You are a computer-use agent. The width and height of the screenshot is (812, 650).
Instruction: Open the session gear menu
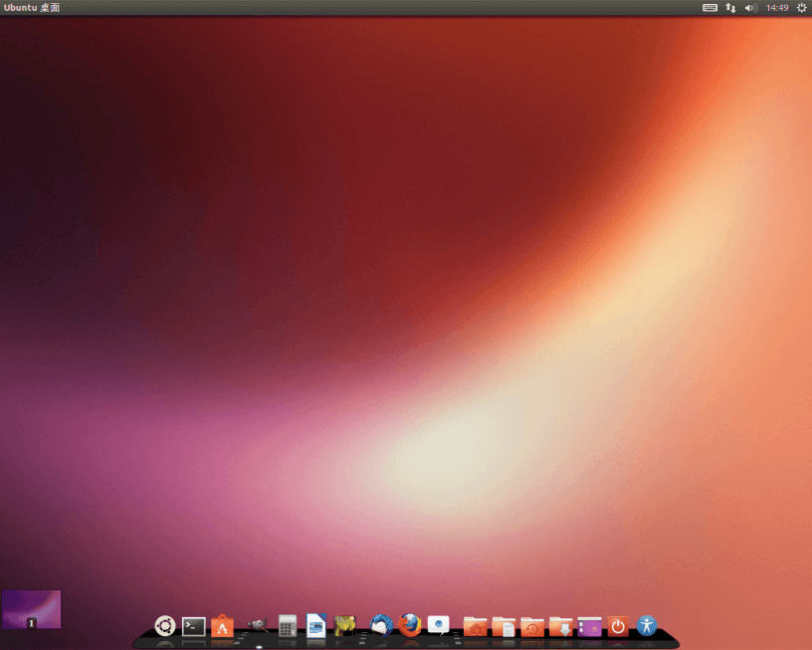click(x=801, y=8)
